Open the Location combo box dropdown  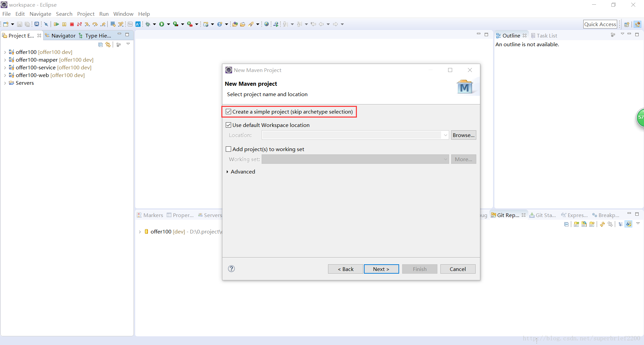coord(445,135)
